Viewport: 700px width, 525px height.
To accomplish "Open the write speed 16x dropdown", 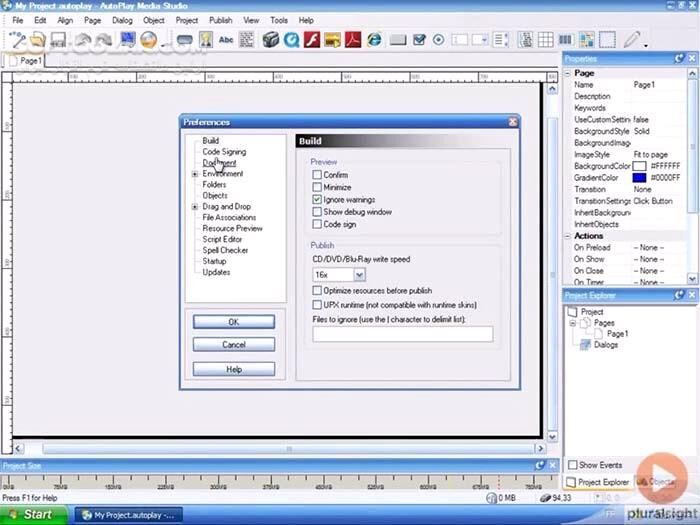I will click(x=359, y=274).
